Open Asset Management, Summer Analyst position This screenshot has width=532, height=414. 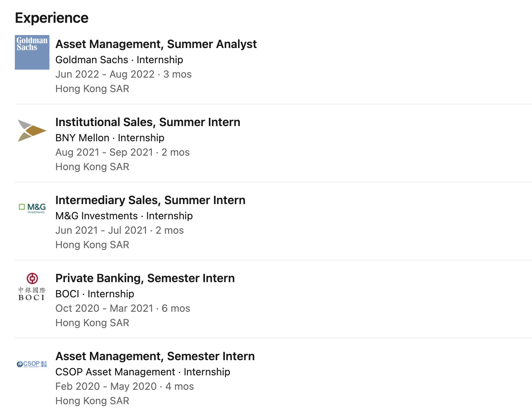pos(156,44)
